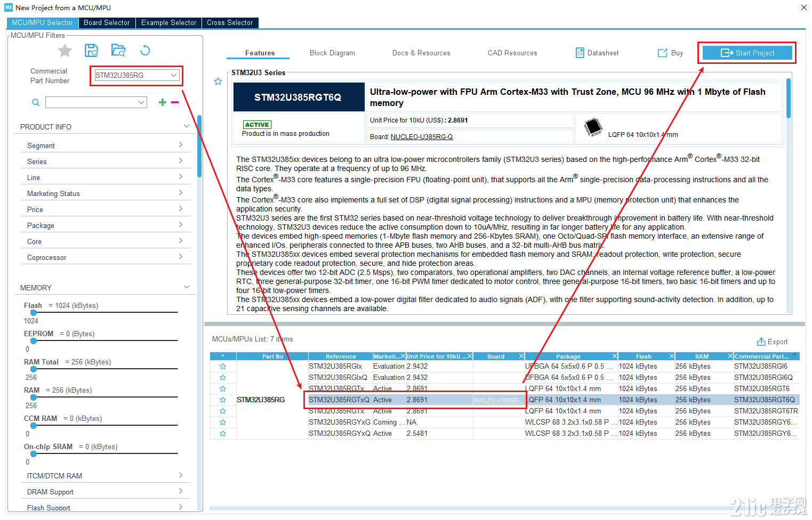Collapse the PRODUCT INFO section
The image size is (812, 520).
[187, 126]
